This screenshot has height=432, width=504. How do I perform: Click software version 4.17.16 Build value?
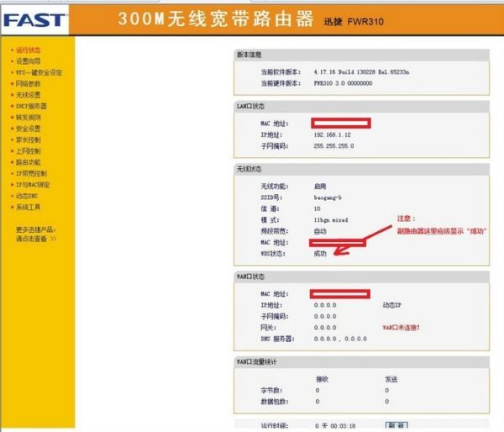[x=361, y=72]
